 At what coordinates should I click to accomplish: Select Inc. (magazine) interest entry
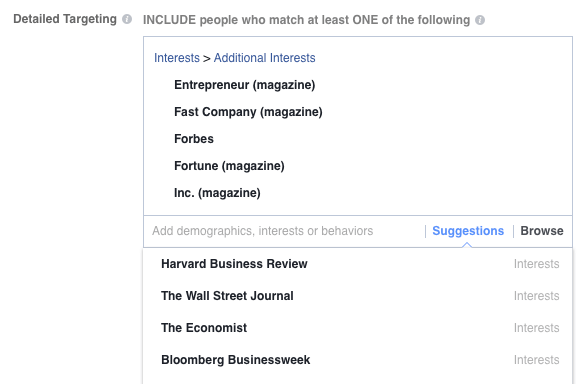[x=218, y=193]
